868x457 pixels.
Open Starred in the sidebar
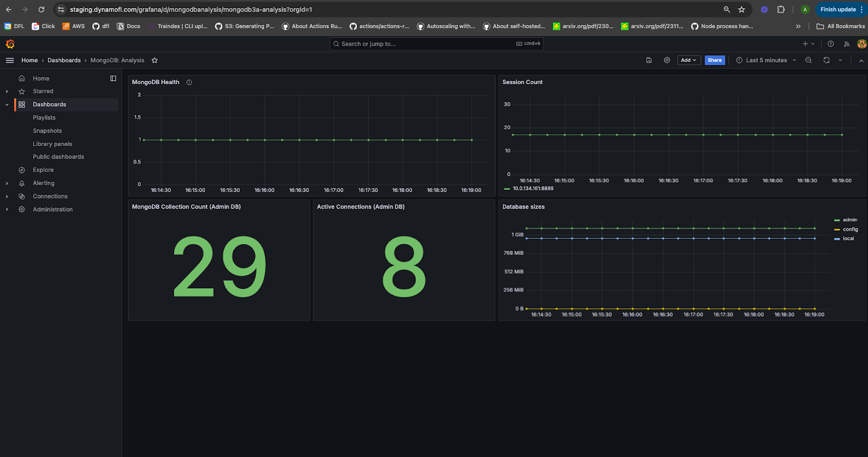43,91
